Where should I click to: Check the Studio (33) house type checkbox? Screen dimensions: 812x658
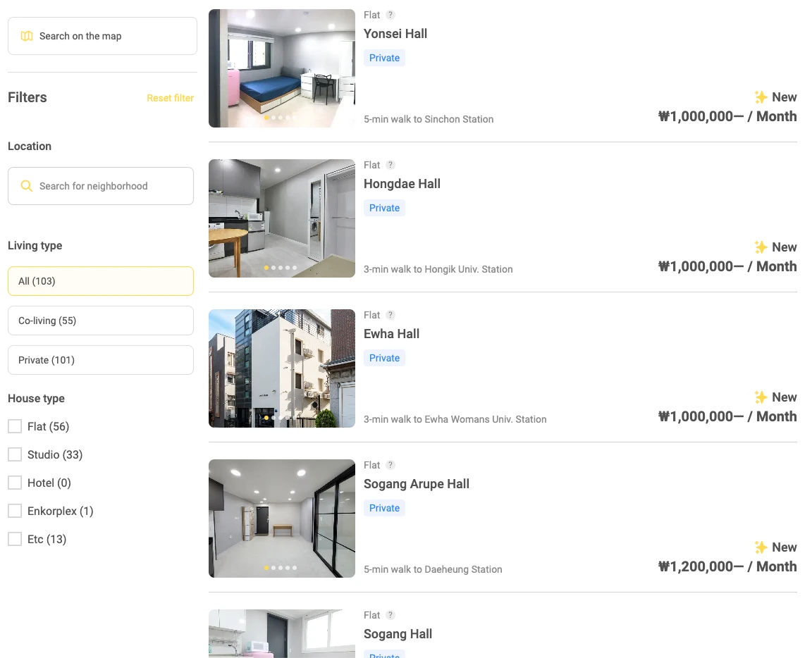click(x=15, y=454)
